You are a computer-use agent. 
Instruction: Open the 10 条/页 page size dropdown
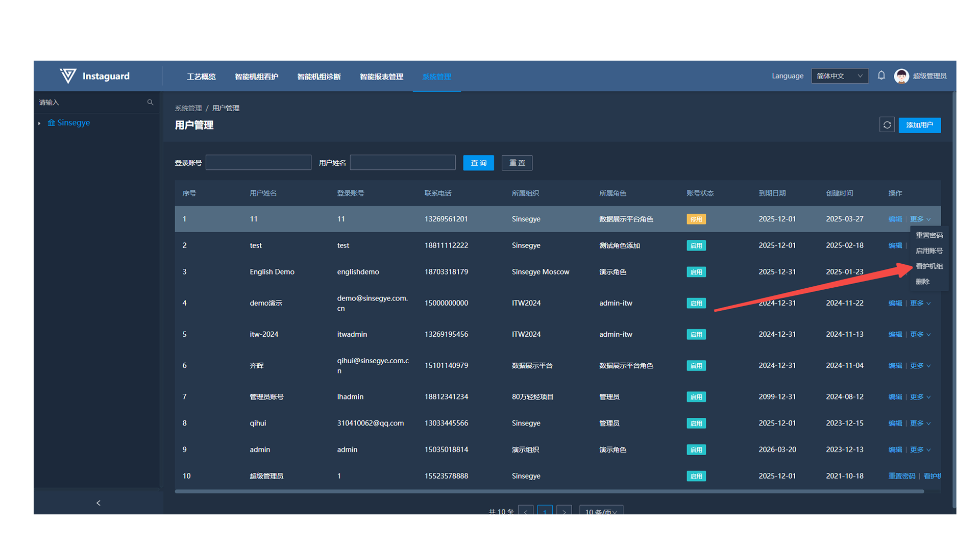601,510
